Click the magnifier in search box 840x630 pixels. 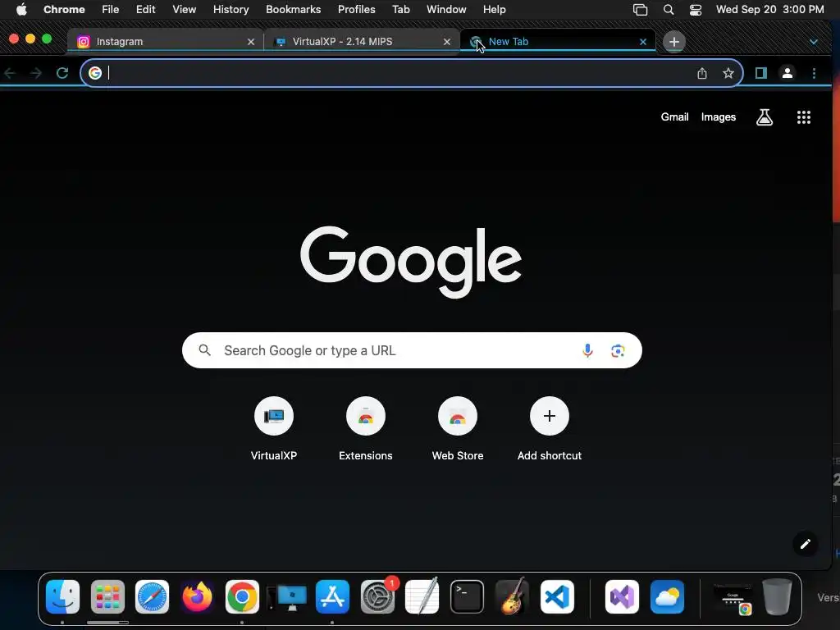pyautogui.click(x=204, y=350)
